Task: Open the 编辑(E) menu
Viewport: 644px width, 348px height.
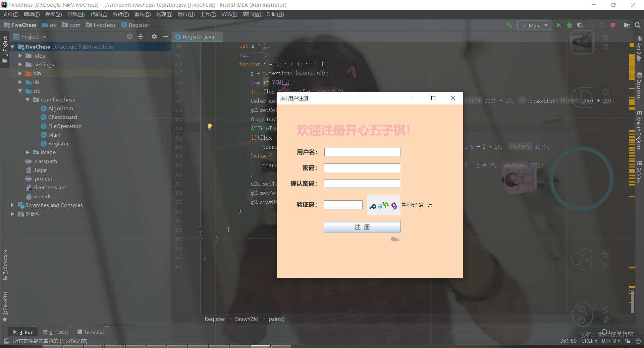Action: [32, 14]
